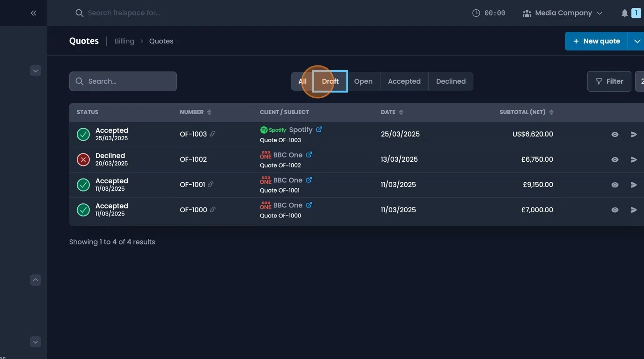Switch to the Draft tab
Viewport: 644px width, 359px height.
click(330, 81)
